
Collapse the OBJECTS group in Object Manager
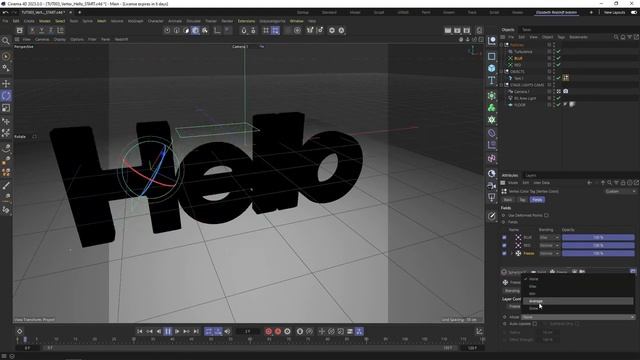tap(502, 71)
